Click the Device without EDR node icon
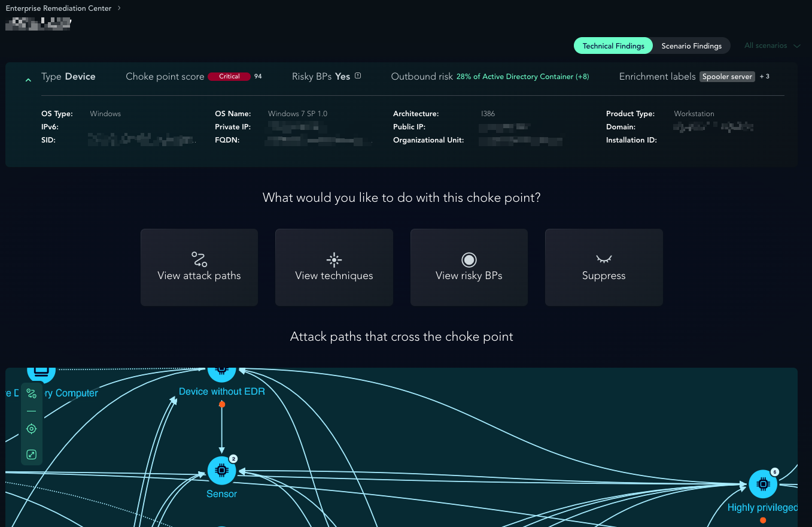The width and height of the screenshot is (812, 527). (x=221, y=370)
